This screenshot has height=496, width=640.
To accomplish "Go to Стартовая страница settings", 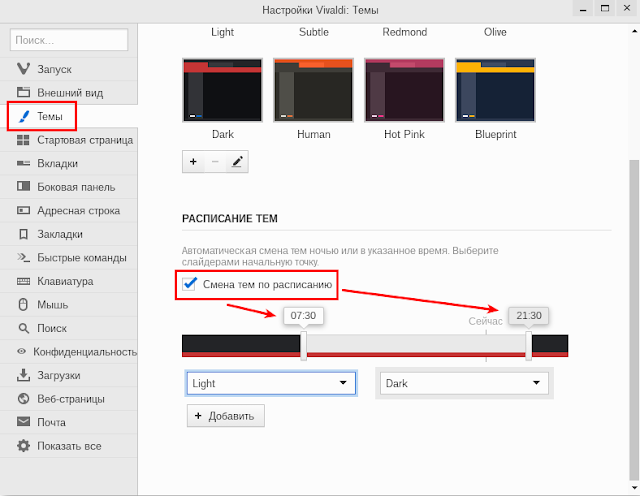I will 69,140.
